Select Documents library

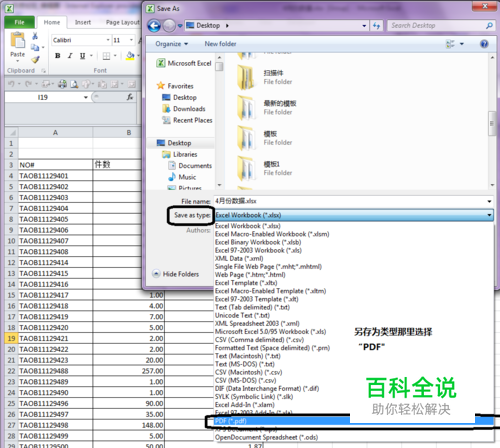click(190, 166)
